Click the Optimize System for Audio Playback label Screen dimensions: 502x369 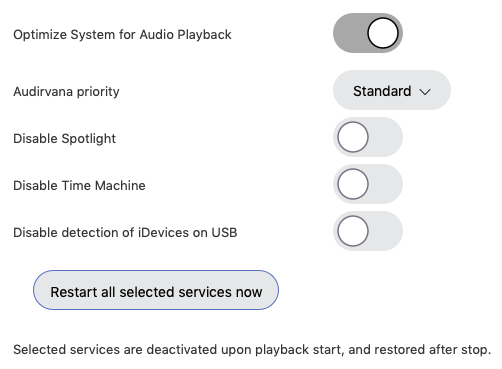tap(122, 35)
